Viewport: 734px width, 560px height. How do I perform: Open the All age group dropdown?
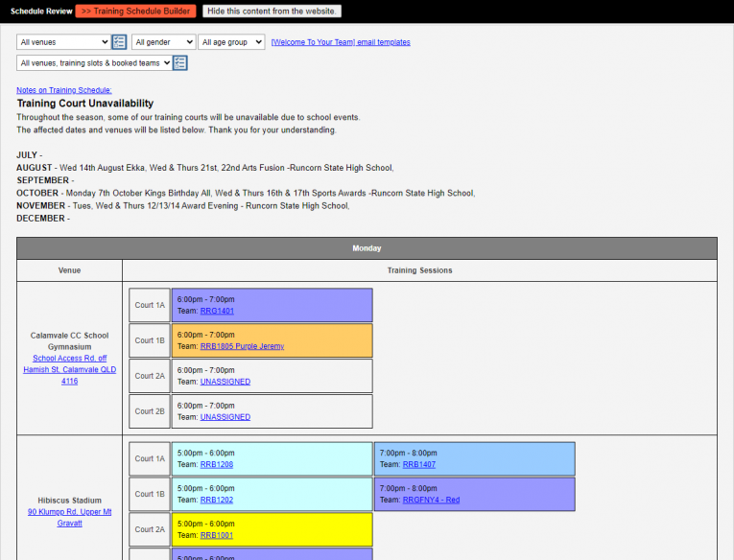(x=231, y=42)
